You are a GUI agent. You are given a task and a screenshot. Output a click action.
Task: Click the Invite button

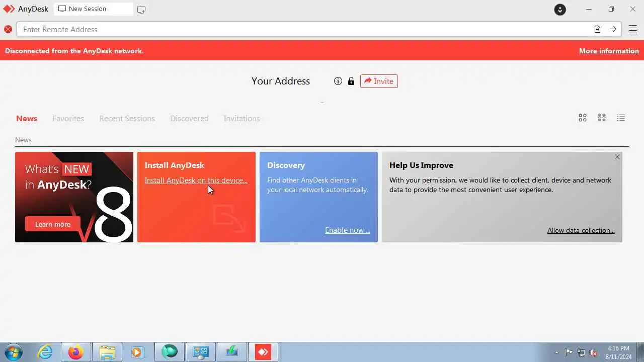pos(379,81)
